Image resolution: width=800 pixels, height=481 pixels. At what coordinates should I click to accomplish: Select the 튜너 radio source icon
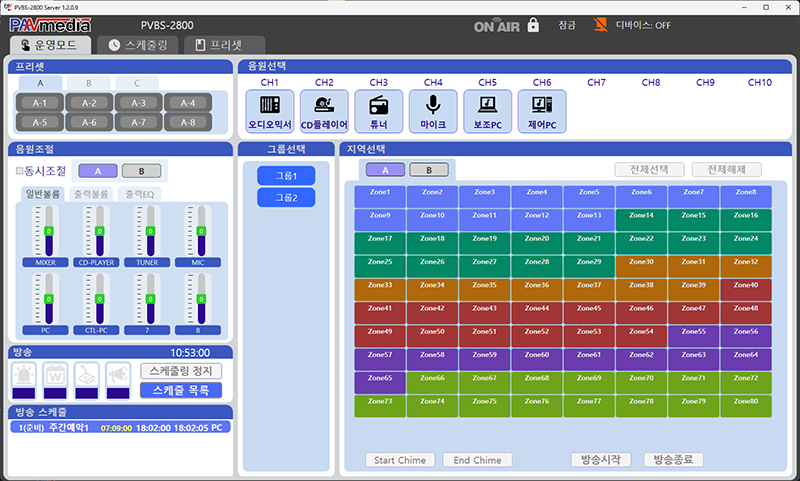tap(378, 111)
